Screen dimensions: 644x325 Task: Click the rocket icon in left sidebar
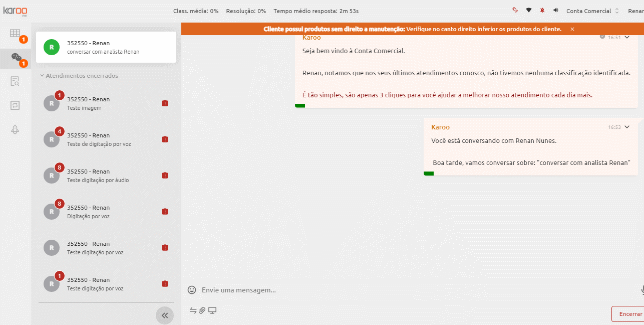(x=15, y=129)
